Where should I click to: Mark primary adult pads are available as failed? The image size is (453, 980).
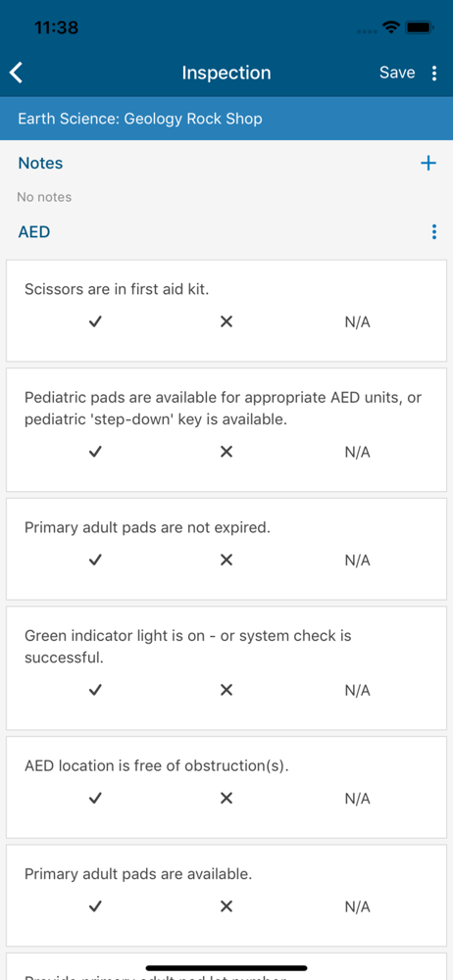226,906
